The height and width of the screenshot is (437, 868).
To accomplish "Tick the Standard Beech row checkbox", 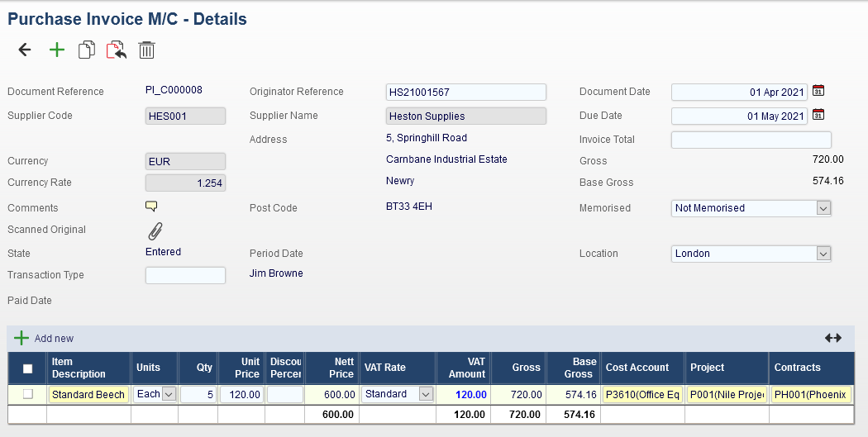I will point(28,394).
